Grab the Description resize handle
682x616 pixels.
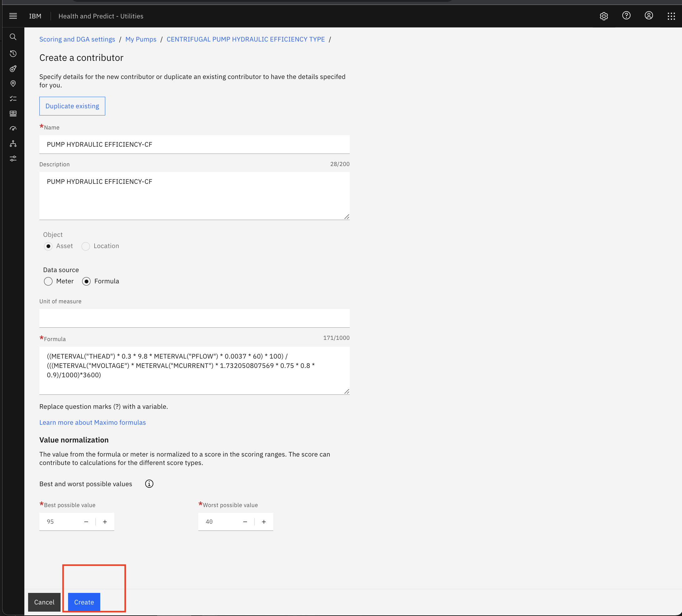click(x=347, y=217)
